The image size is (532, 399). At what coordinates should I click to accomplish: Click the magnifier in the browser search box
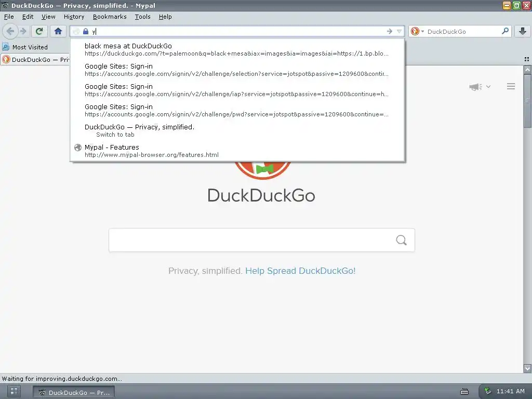click(x=505, y=31)
